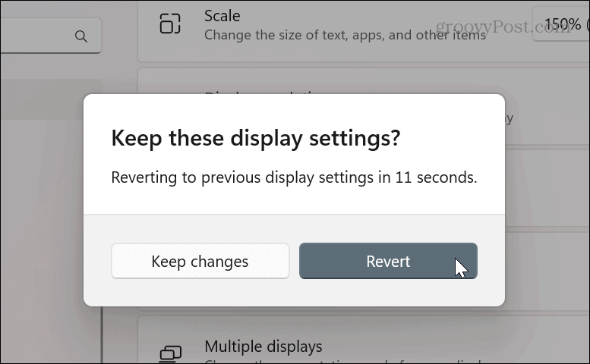The image size is (590, 364).
Task: Click the reverting countdown message
Action: coord(294,178)
